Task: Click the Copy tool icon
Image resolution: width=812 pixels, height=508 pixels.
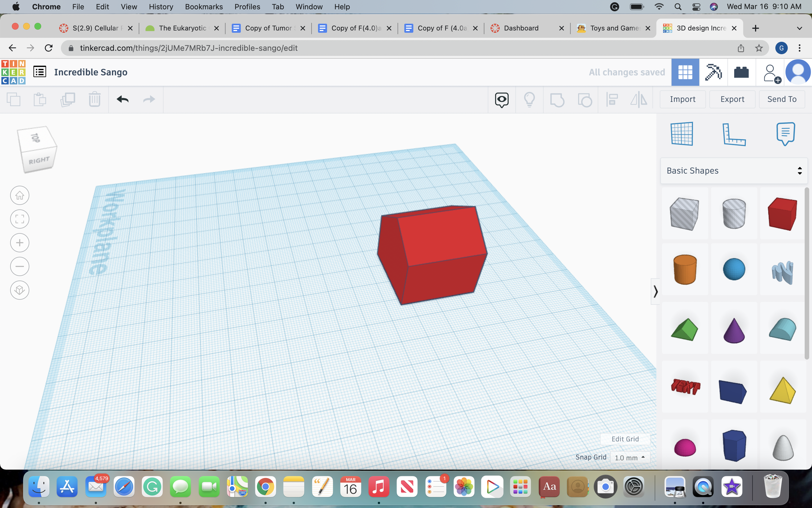Action: tap(14, 99)
